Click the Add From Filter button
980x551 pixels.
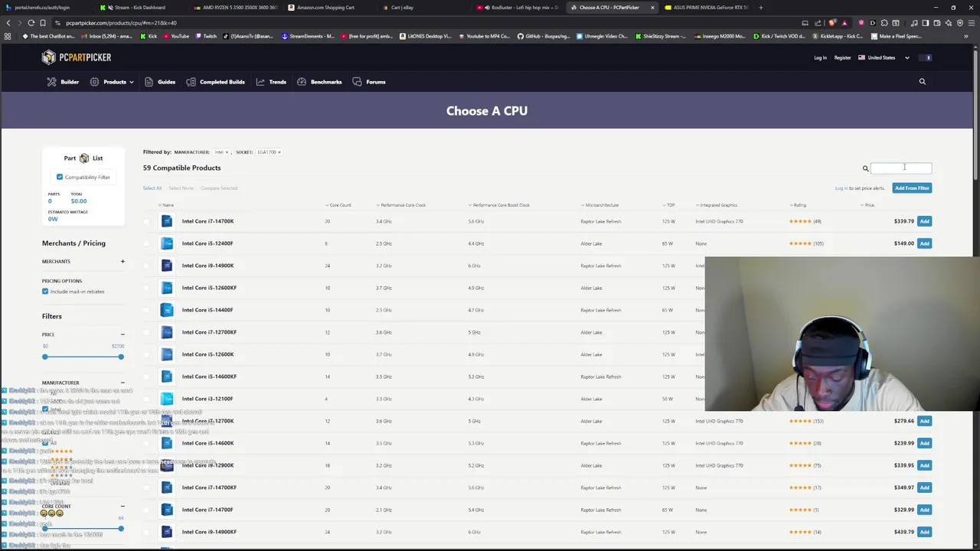pos(912,188)
